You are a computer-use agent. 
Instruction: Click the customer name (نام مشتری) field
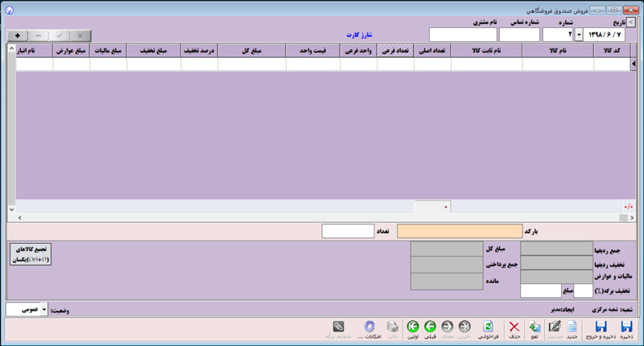tap(463, 35)
